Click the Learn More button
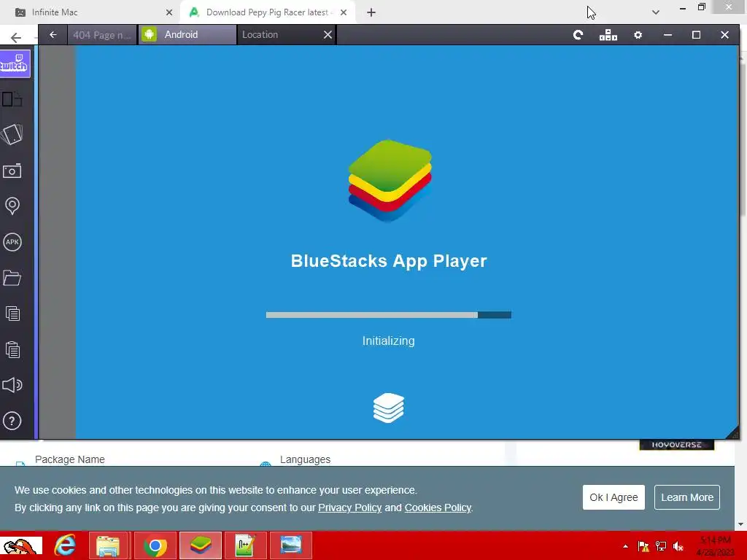Image resolution: width=747 pixels, height=560 pixels. point(687,497)
